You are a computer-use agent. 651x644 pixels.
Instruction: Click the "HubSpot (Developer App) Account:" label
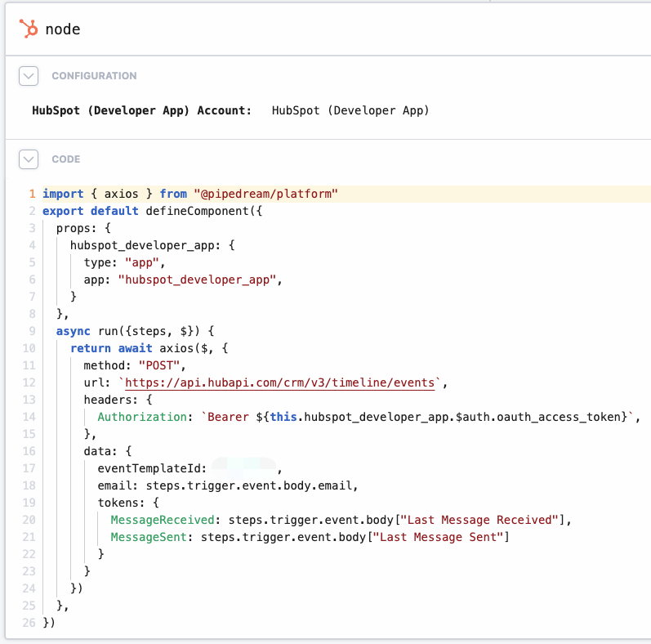(142, 110)
